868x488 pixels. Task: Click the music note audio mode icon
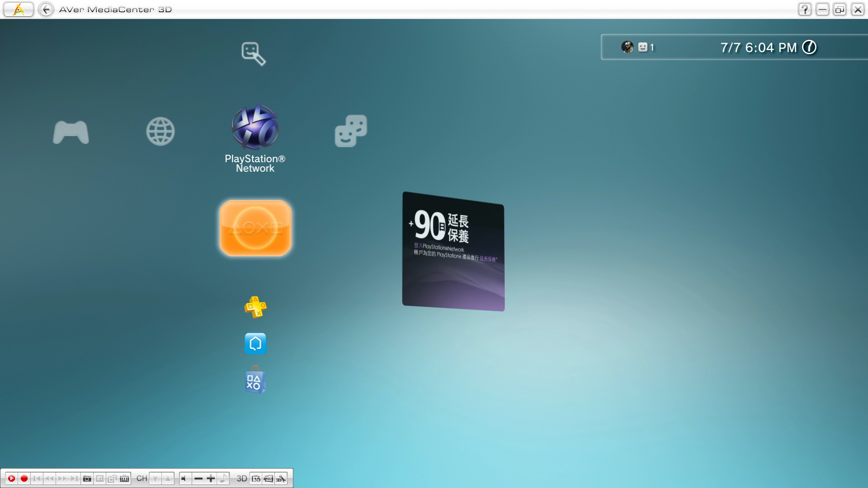pos(223,479)
